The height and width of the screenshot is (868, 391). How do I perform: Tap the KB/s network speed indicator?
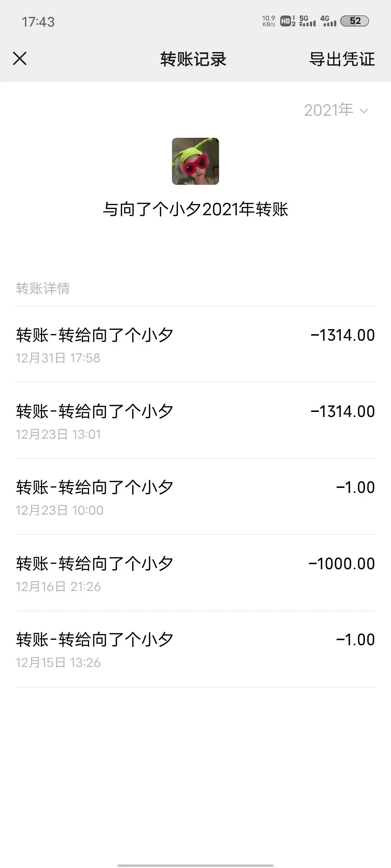[269, 21]
